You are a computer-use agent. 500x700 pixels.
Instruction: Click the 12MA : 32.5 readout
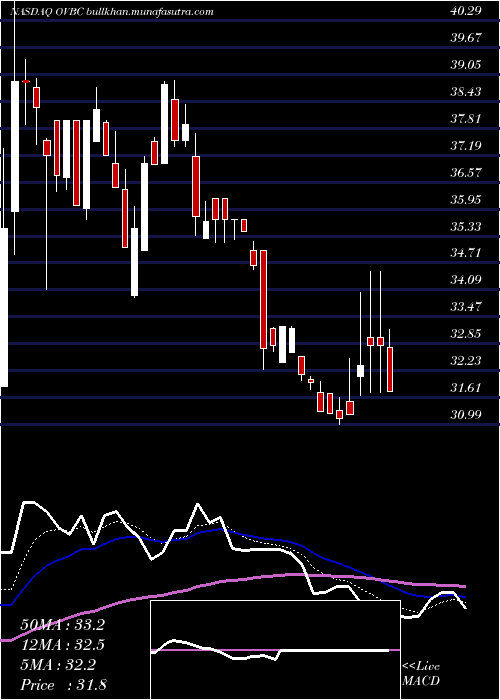click(x=62, y=645)
